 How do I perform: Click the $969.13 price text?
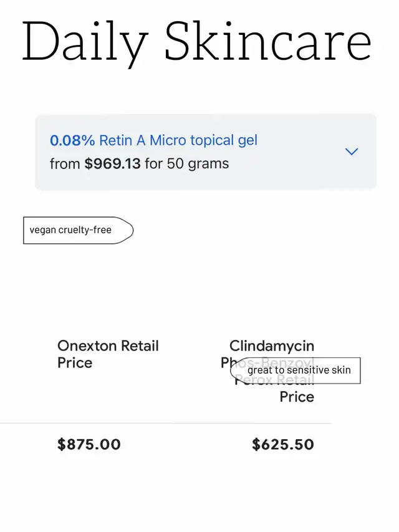pos(112,163)
